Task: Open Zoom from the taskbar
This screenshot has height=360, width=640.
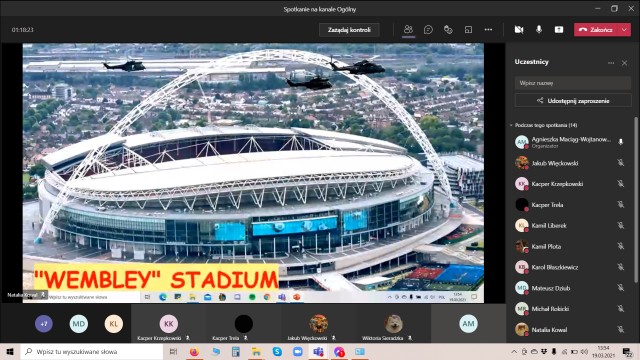Action: point(298,351)
